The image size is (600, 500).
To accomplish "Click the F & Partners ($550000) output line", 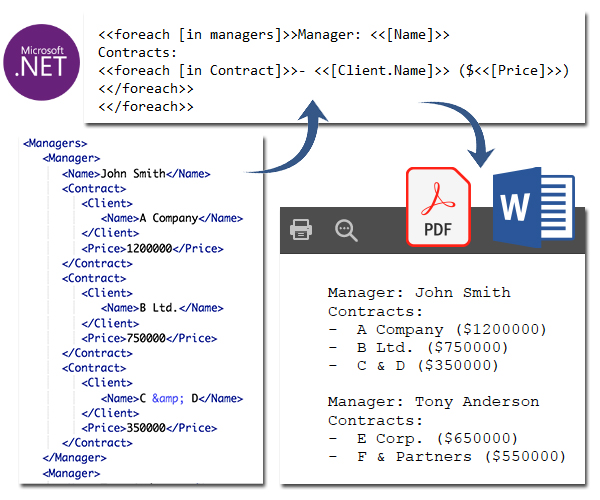I will coord(446,456).
